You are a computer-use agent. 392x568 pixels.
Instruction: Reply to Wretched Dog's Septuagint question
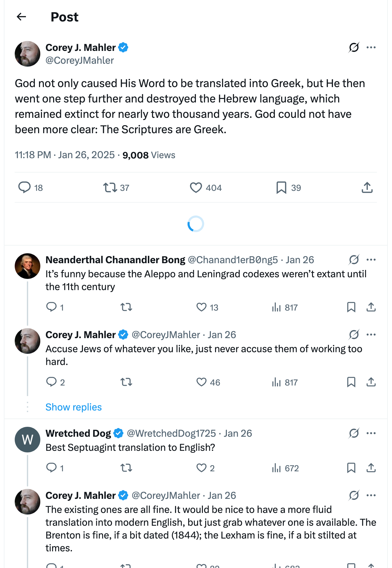click(52, 468)
